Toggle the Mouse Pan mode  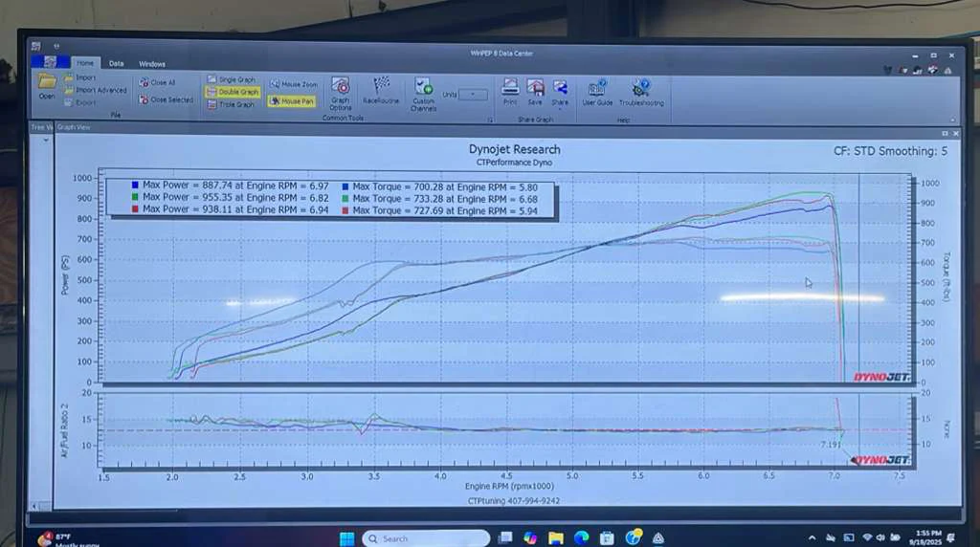click(292, 100)
